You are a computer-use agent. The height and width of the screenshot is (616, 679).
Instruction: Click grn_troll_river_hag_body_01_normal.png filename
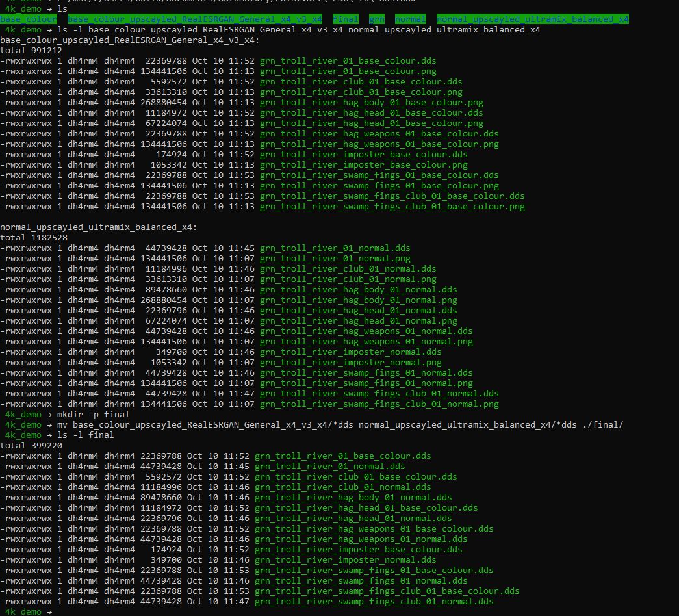click(x=359, y=300)
